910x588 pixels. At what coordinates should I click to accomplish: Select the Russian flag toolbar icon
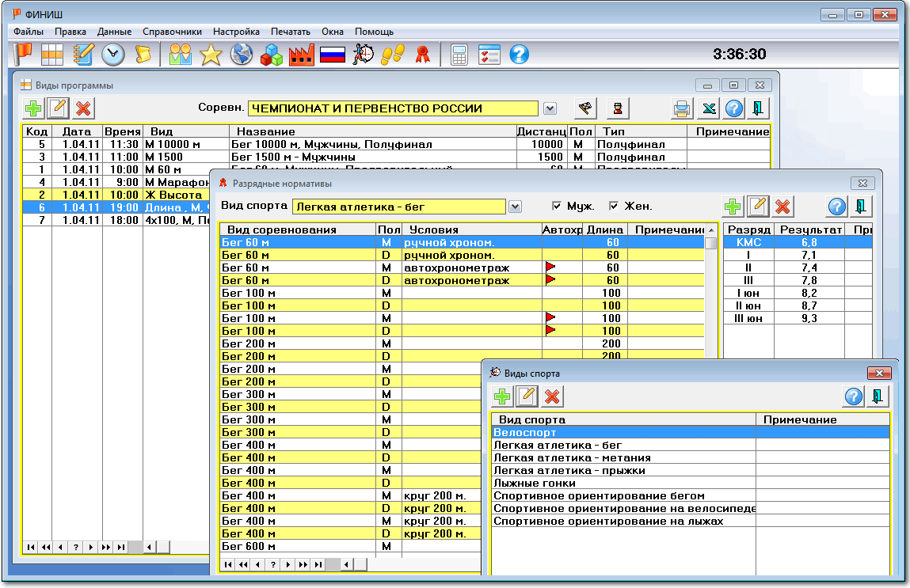(x=332, y=54)
